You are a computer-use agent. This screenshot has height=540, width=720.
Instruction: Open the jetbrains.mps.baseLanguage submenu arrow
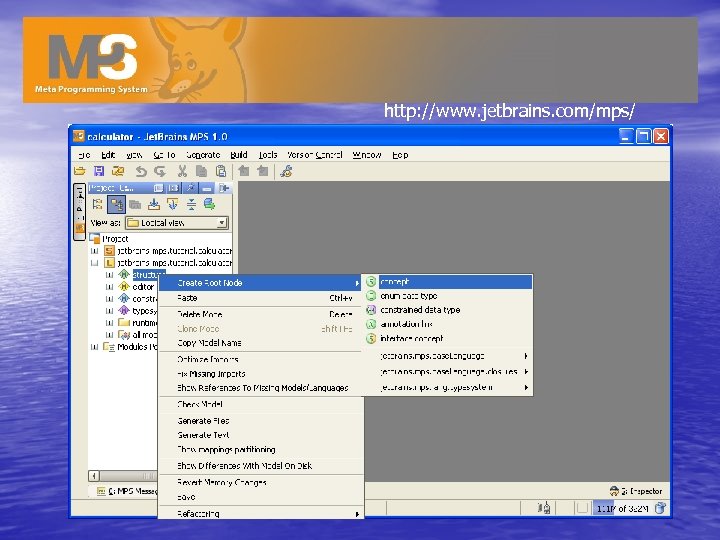[526, 356]
